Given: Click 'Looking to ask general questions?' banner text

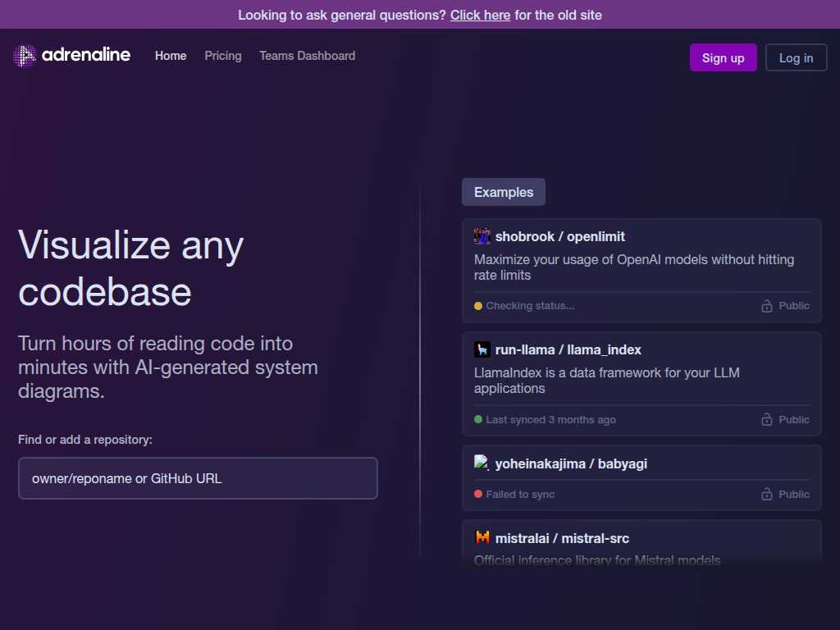Looking at the screenshot, I should tap(342, 15).
